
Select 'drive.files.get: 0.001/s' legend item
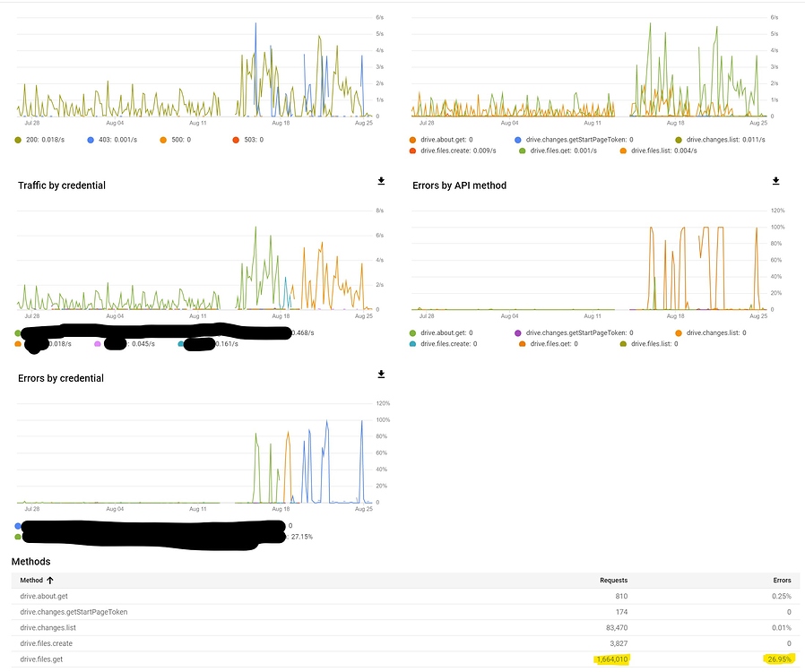558,151
